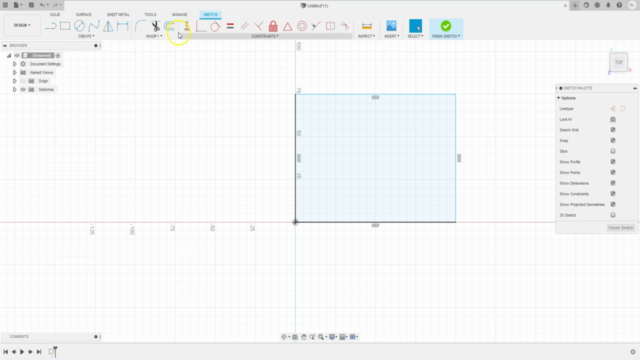Screen dimensions: 640x360
Task: Select the Line sketch tool
Action: pyautogui.click(x=51, y=26)
